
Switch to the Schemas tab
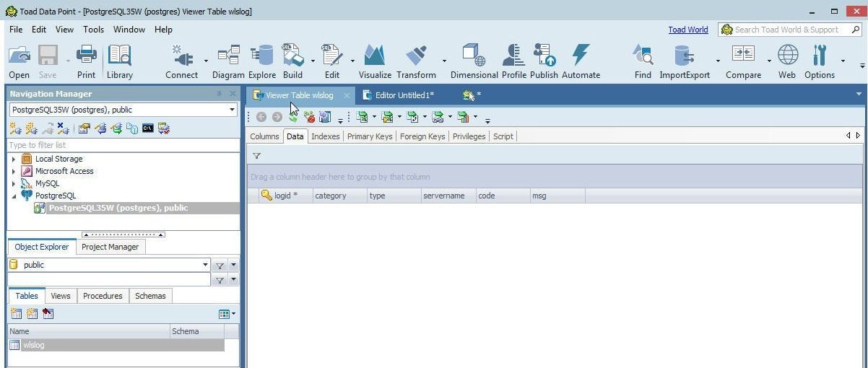click(x=150, y=296)
